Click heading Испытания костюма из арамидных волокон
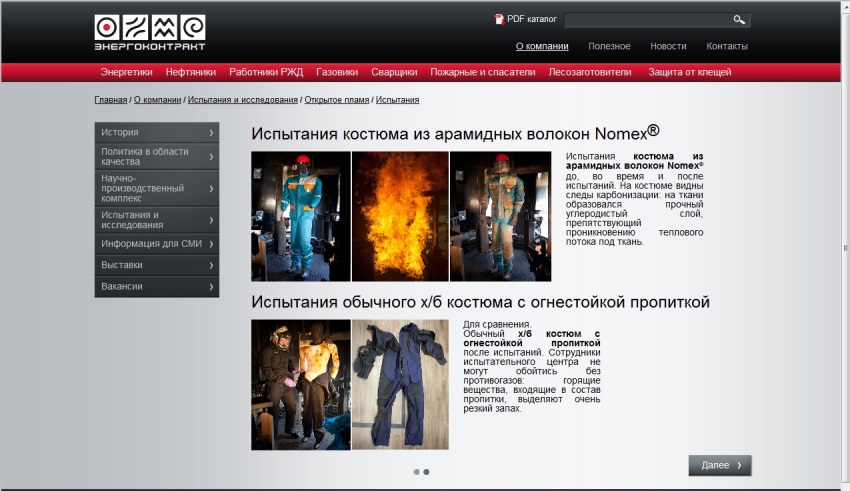The image size is (850, 491). 455,133
